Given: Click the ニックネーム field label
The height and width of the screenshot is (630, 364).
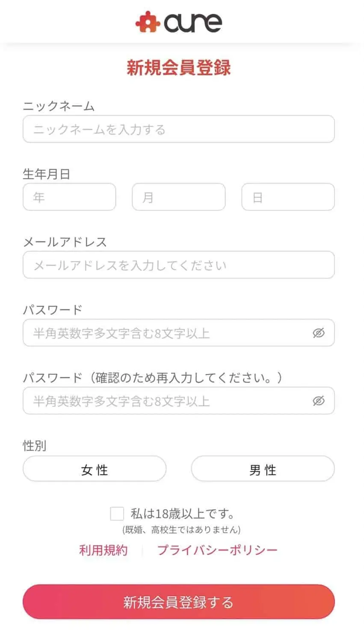Looking at the screenshot, I should [59, 106].
